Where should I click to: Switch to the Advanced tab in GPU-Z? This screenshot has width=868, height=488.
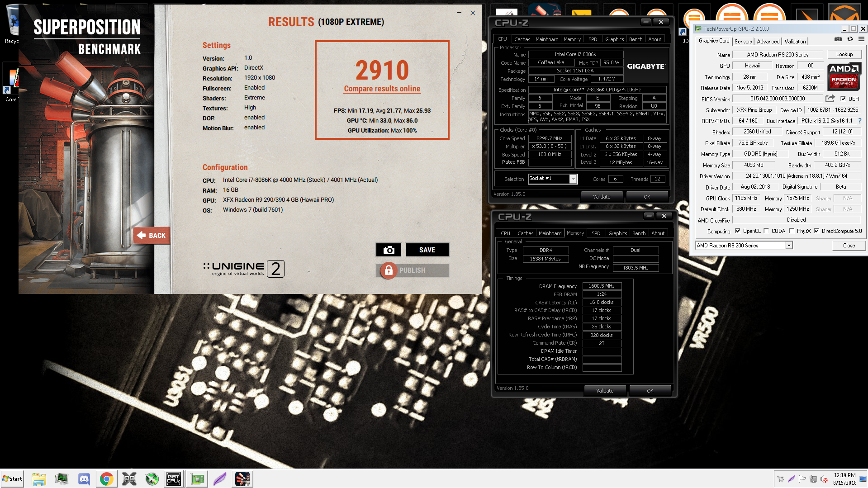[x=768, y=42]
